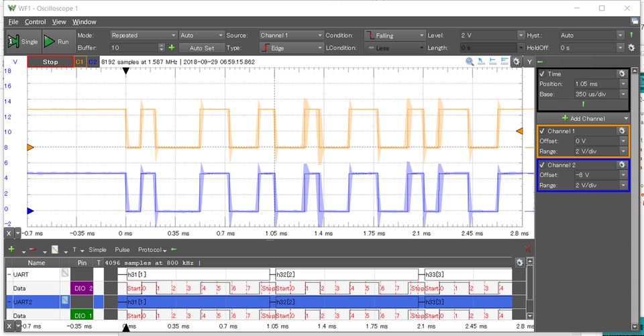Click the zoom magnifier icon above plot
644x336 pixels.
pos(470,62)
